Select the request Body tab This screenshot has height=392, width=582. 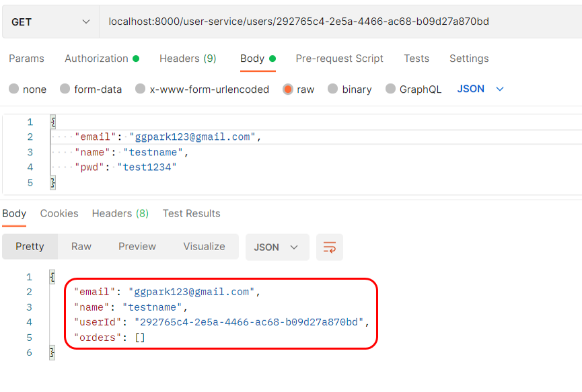[258, 58]
